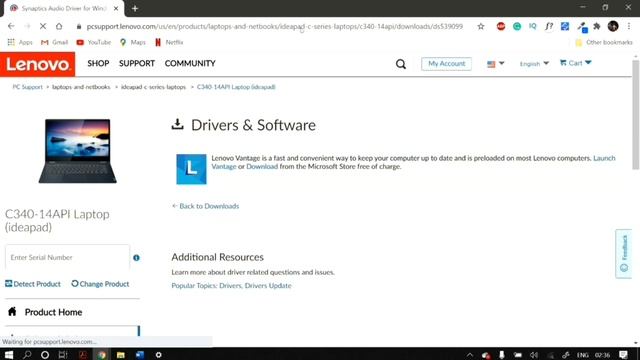
Task: Open the browser home page
Action: coord(59,26)
